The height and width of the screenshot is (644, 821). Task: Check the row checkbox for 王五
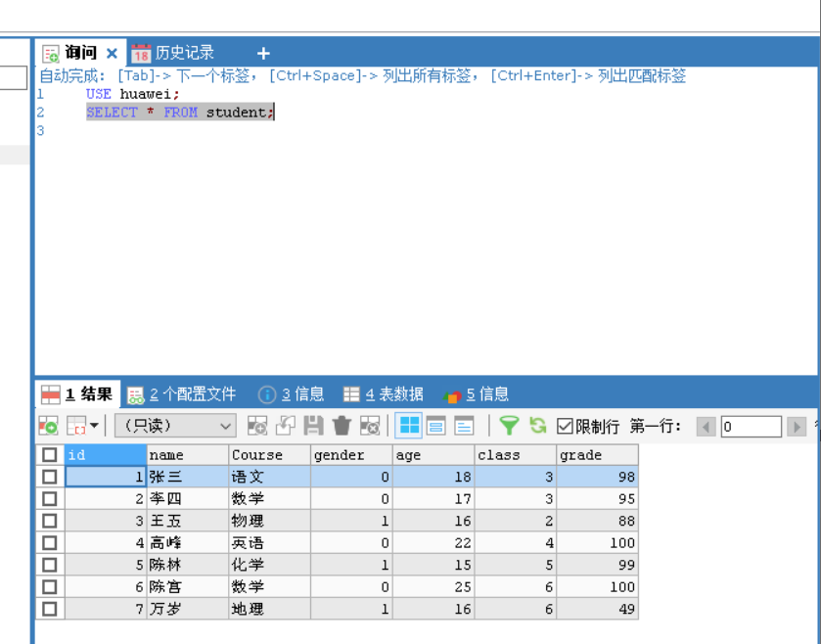50,521
